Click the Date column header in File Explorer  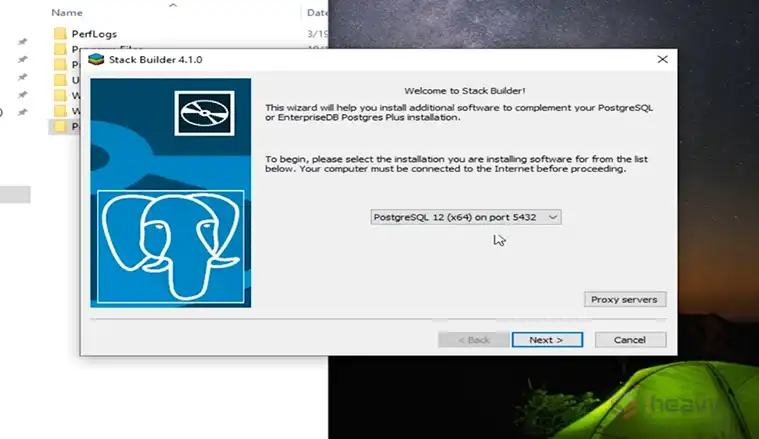click(x=317, y=13)
